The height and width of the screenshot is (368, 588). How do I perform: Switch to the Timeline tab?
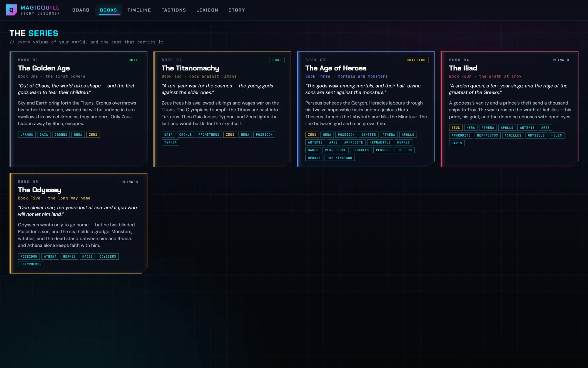click(139, 10)
